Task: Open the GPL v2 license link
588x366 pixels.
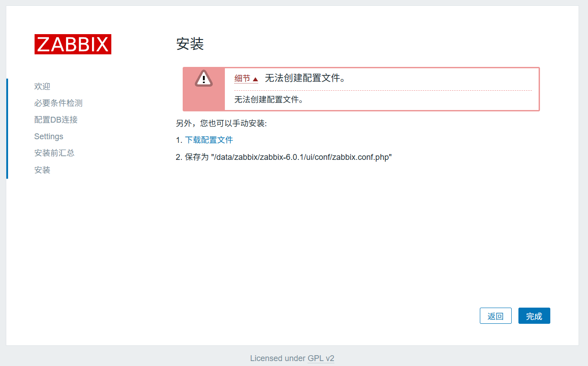Action: [321, 358]
